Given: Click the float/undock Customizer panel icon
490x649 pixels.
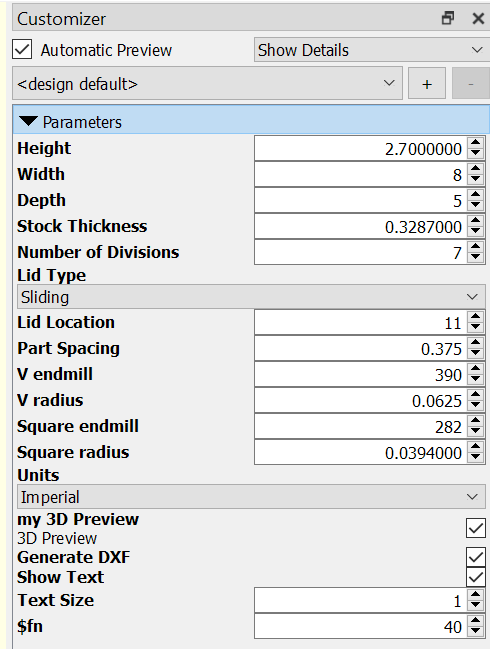Looking at the screenshot, I should 448,18.
